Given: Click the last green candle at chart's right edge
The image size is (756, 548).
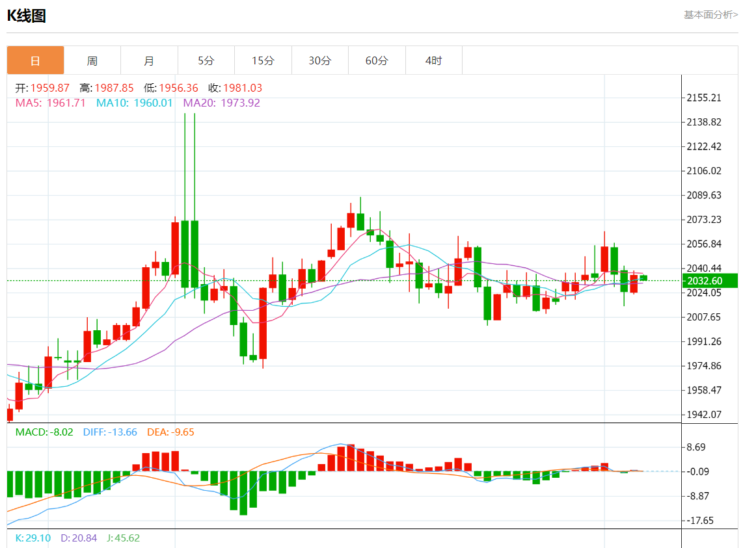Looking at the screenshot, I should [643, 278].
